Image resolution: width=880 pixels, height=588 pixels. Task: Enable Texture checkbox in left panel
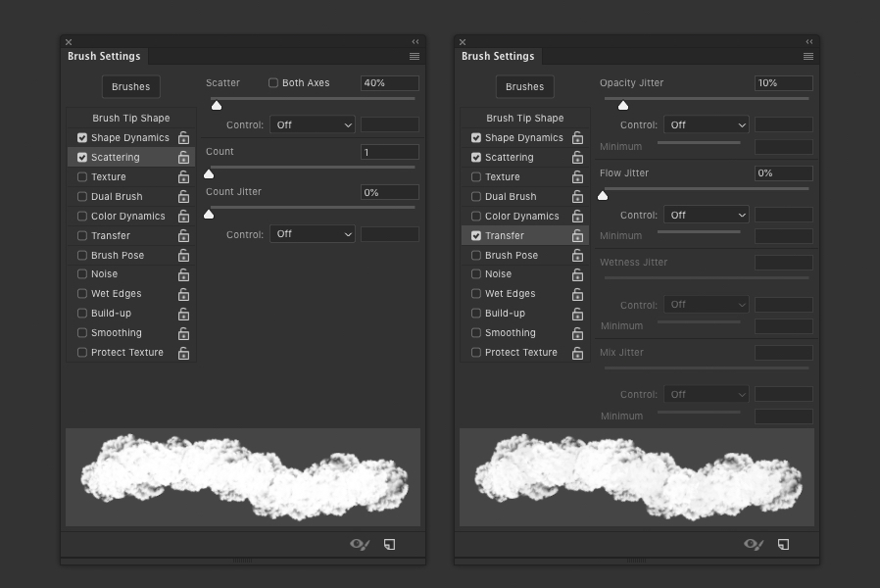pos(82,176)
